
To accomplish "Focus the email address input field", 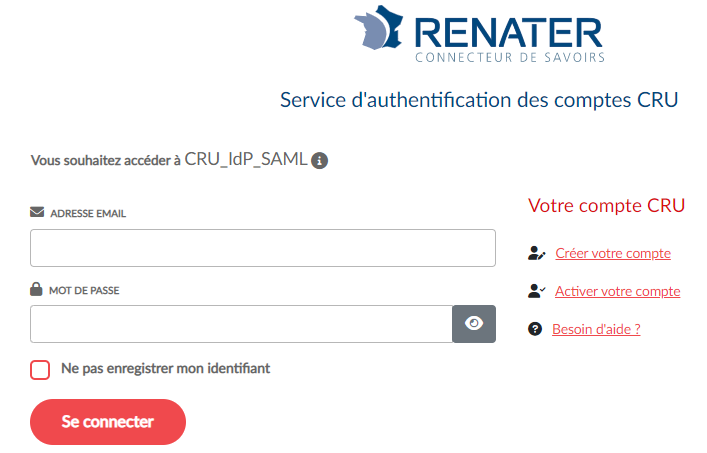I will 263,248.
